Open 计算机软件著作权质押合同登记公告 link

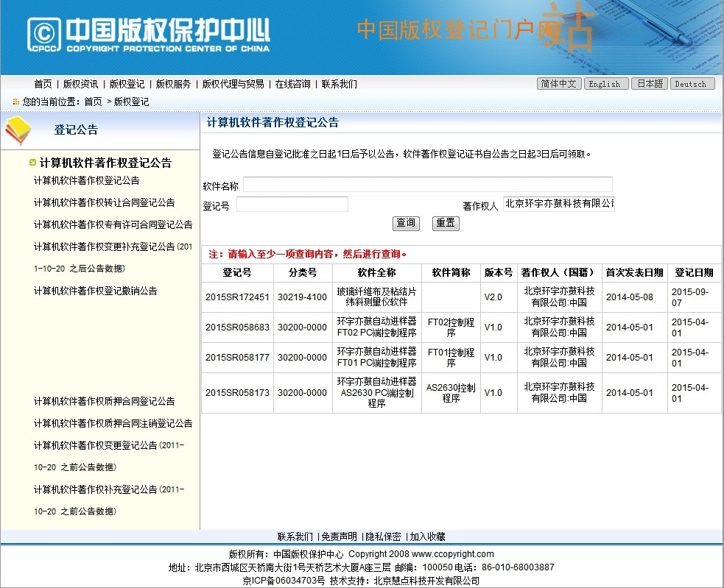[x=104, y=401]
